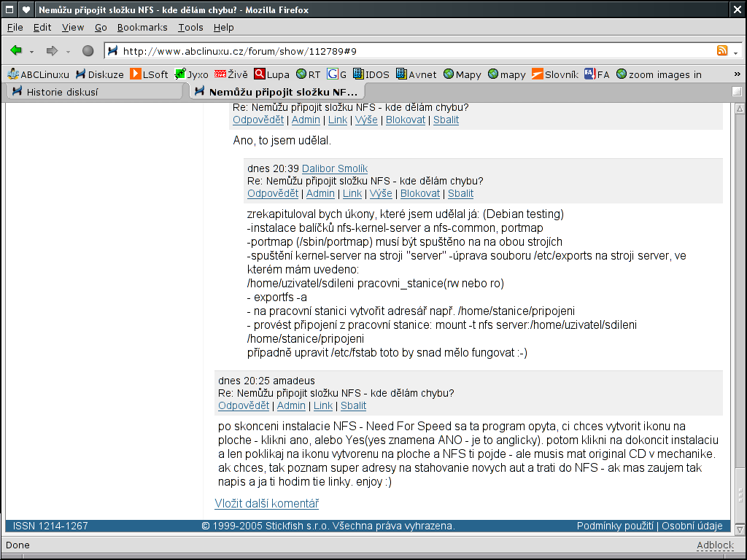
Task: Click the Adblock status bar item
Action: [714, 545]
